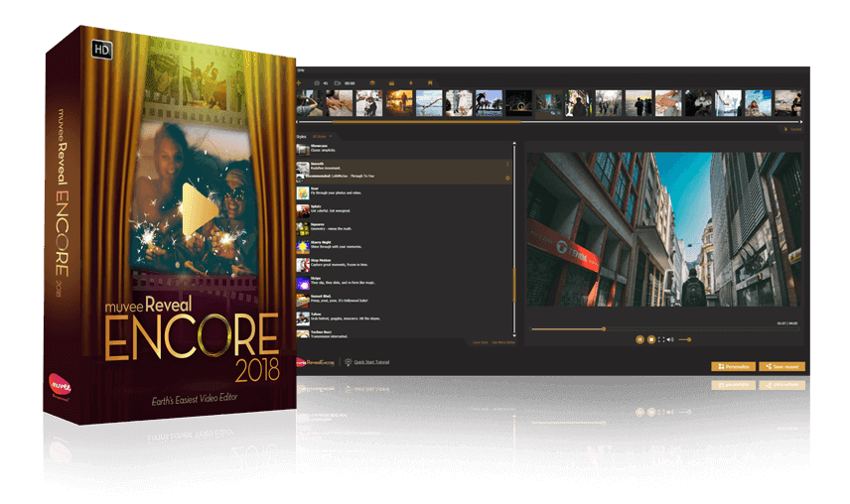Screen dimensions: 850x504
Task: Select the Styles tab
Action: (x=302, y=137)
